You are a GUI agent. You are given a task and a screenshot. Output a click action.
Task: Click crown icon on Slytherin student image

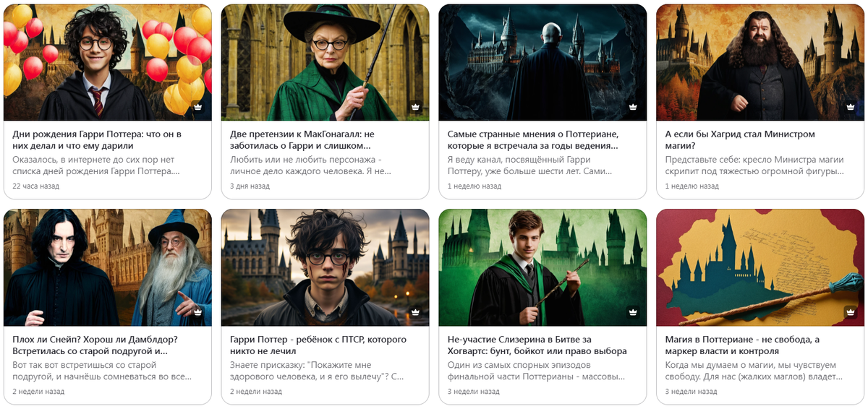(x=633, y=312)
